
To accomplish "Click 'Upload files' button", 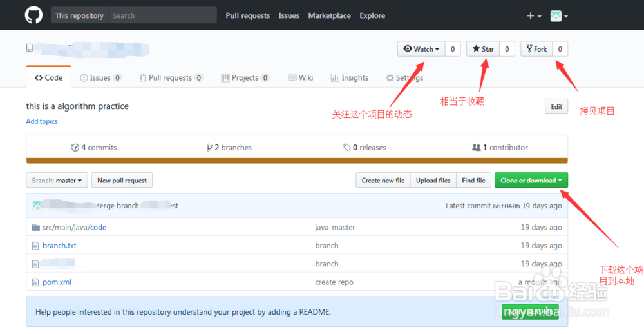I will coord(433,180).
